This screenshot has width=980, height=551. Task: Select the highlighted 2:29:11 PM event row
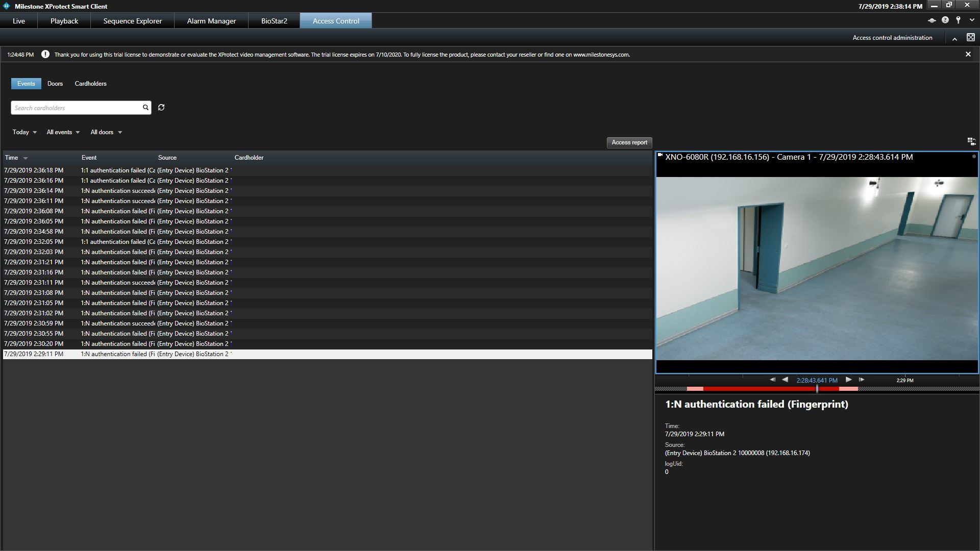tap(327, 354)
